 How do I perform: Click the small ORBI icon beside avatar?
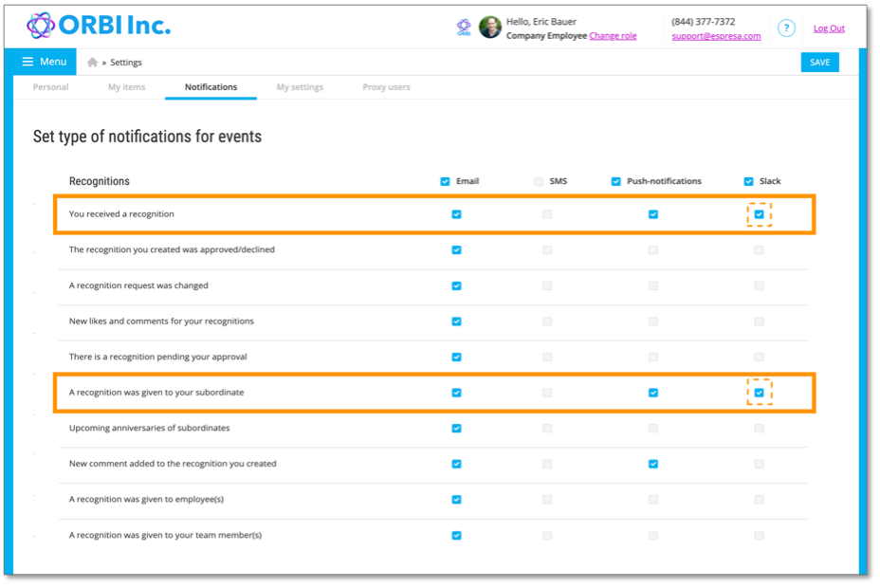(x=464, y=27)
